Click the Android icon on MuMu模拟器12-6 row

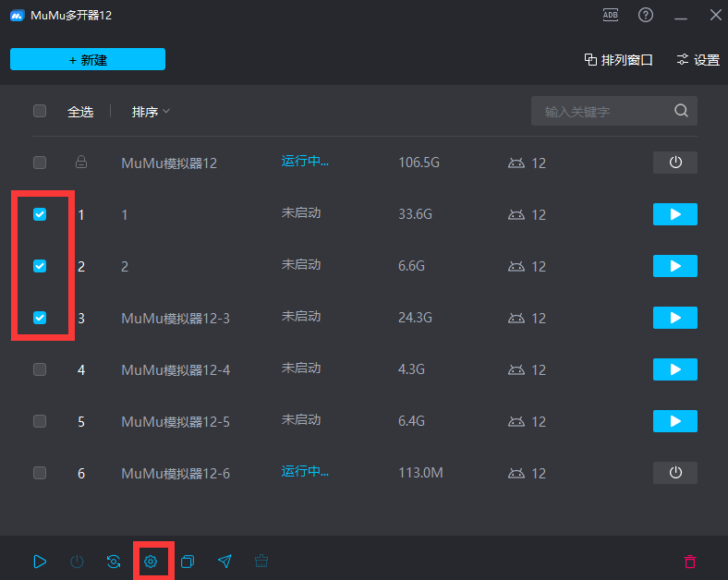point(516,473)
